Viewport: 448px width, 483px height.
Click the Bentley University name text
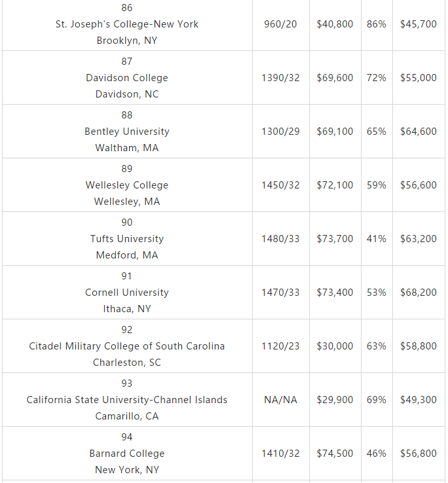click(x=126, y=132)
